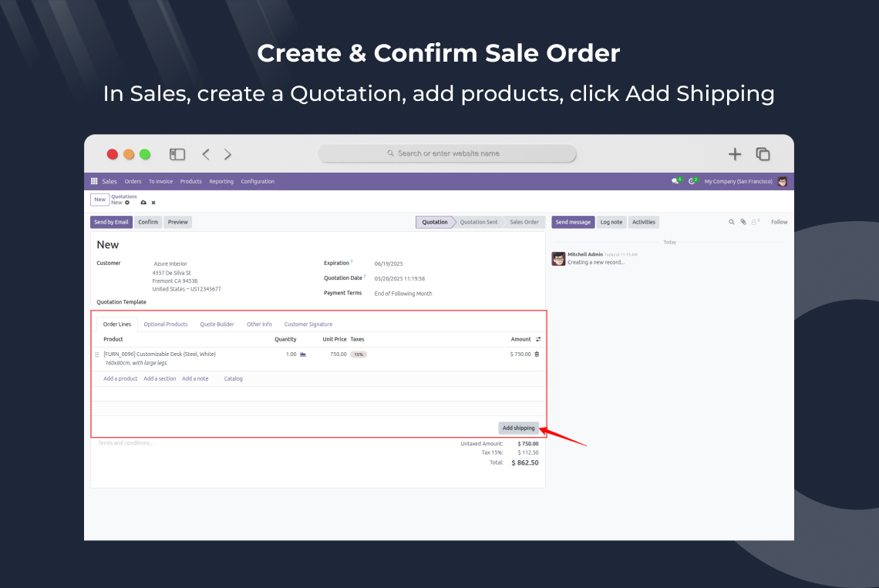Click the Add a product link

[120, 378]
